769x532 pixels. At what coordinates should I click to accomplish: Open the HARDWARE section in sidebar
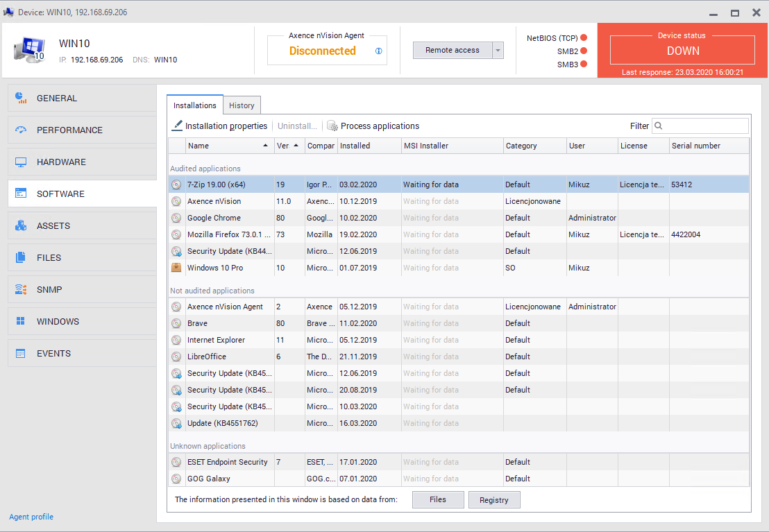coord(61,162)
